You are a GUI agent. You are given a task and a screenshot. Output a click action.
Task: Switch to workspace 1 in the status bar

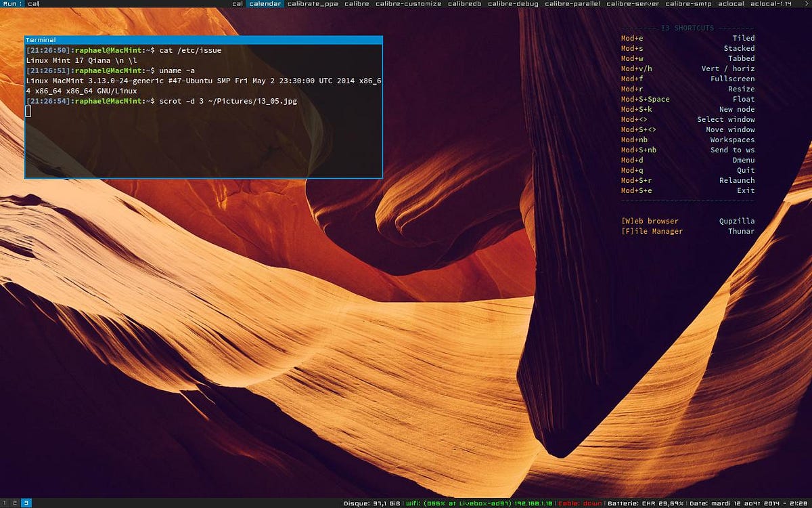(4, 503)
